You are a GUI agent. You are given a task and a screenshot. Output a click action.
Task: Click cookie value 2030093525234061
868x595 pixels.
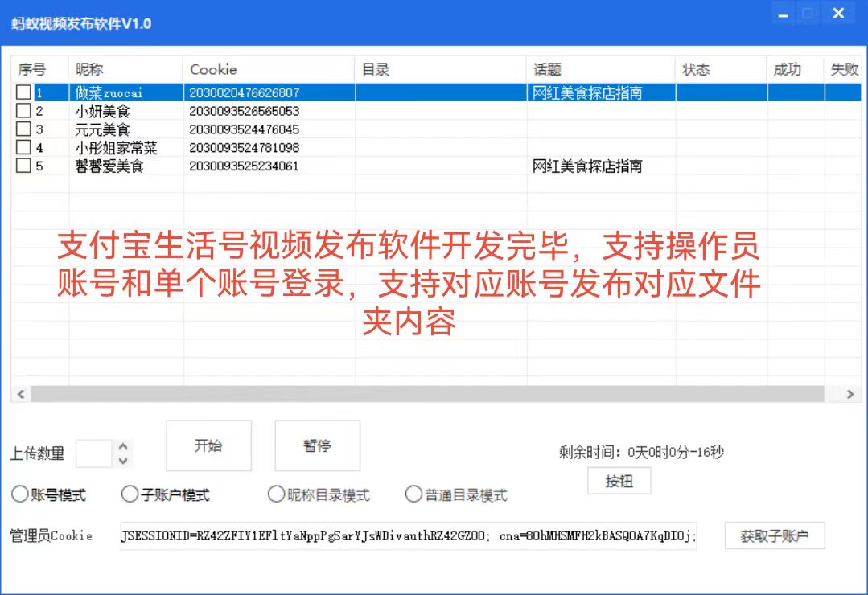click(x=244, y=166)
